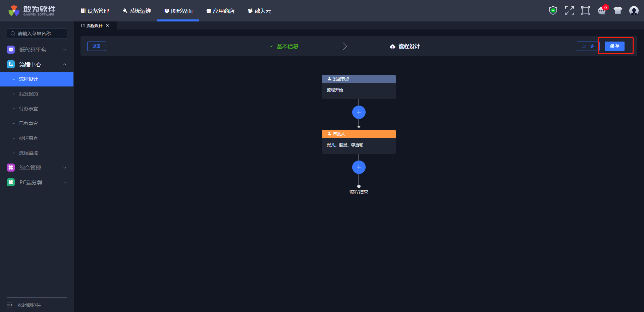Click the search magnifier icon in sidebar

(x=13, y=34)
